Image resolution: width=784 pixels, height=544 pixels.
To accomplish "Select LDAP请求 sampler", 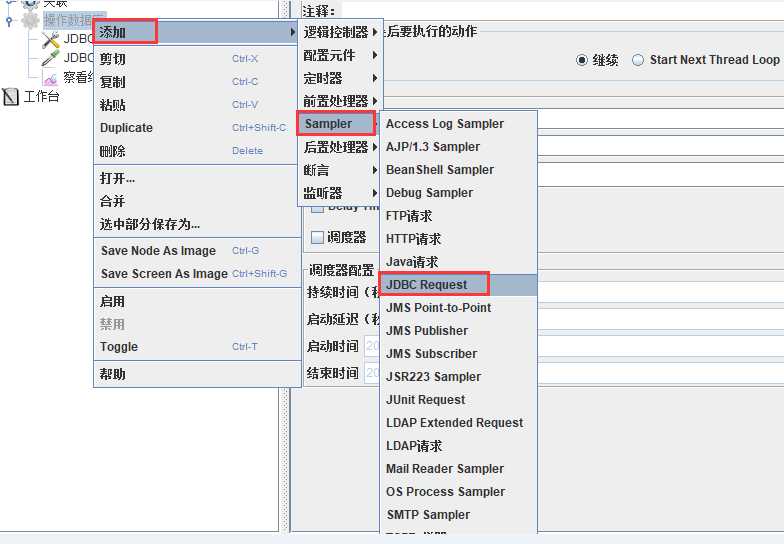I will click(458, 446).
